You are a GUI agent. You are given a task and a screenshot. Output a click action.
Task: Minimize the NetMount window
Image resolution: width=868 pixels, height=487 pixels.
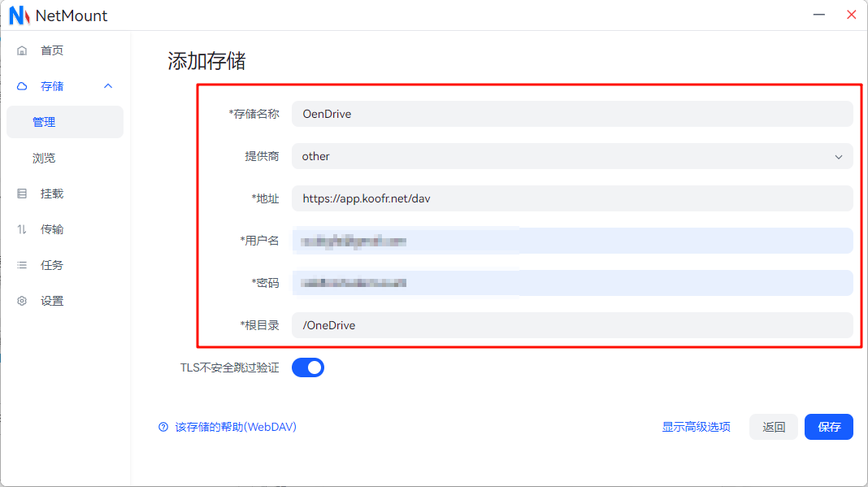coord(818,15)
